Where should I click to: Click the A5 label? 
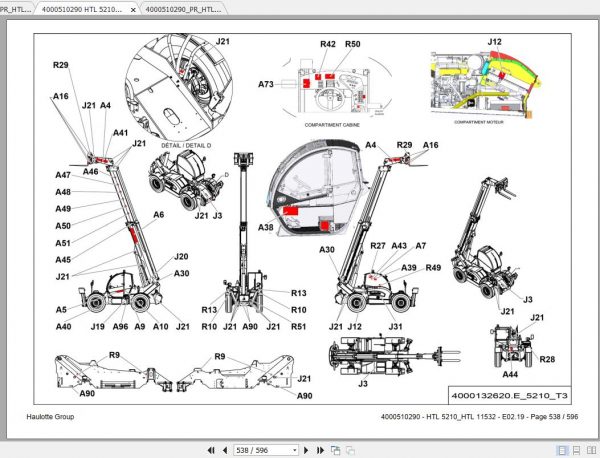click(61, 310)
